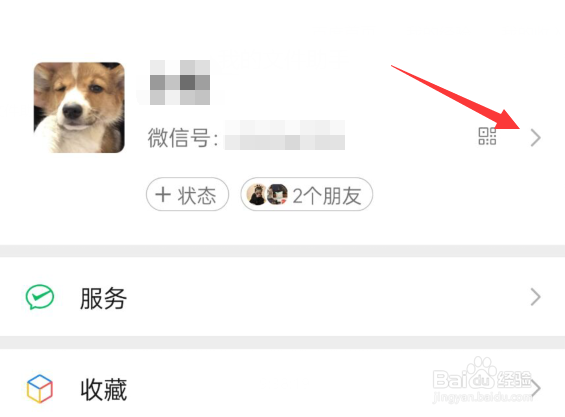
Task: Tap the blurred WeChat ID value
Action: [x=285, y=135]
